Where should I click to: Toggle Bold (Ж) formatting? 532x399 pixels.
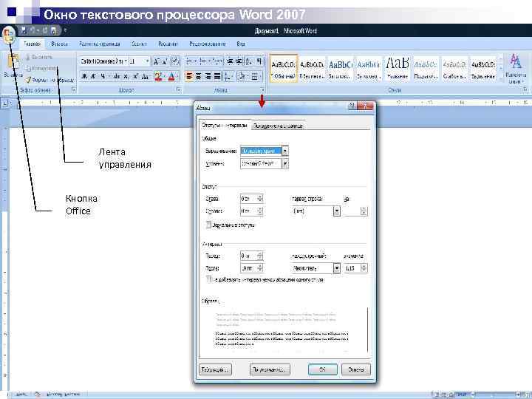click(84, 76)
